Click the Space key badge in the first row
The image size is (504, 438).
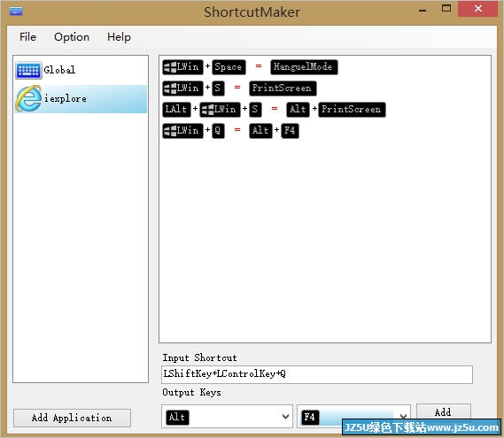[x=229, y=67]
